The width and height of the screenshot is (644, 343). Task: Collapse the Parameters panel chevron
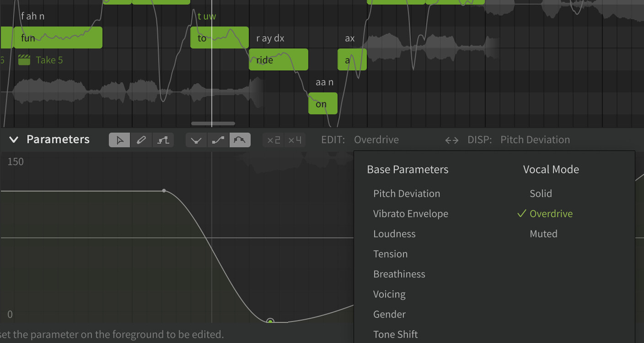point(14,140)
